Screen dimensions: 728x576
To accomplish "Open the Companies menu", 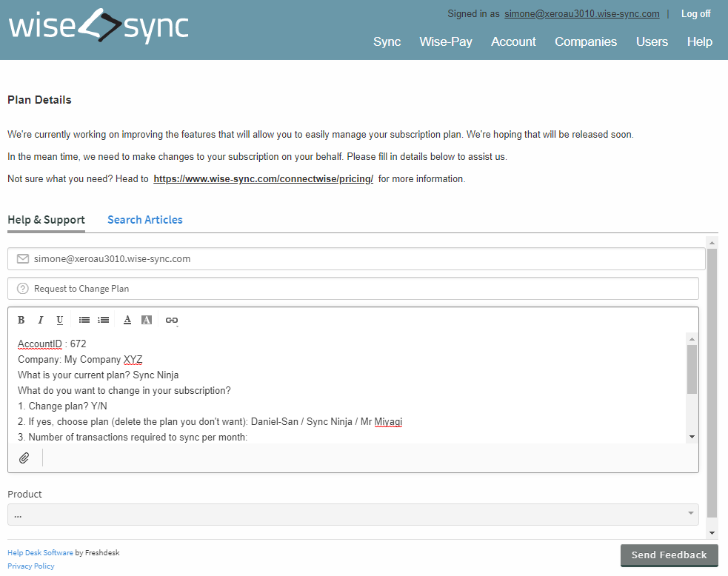I will click(586, 41).
